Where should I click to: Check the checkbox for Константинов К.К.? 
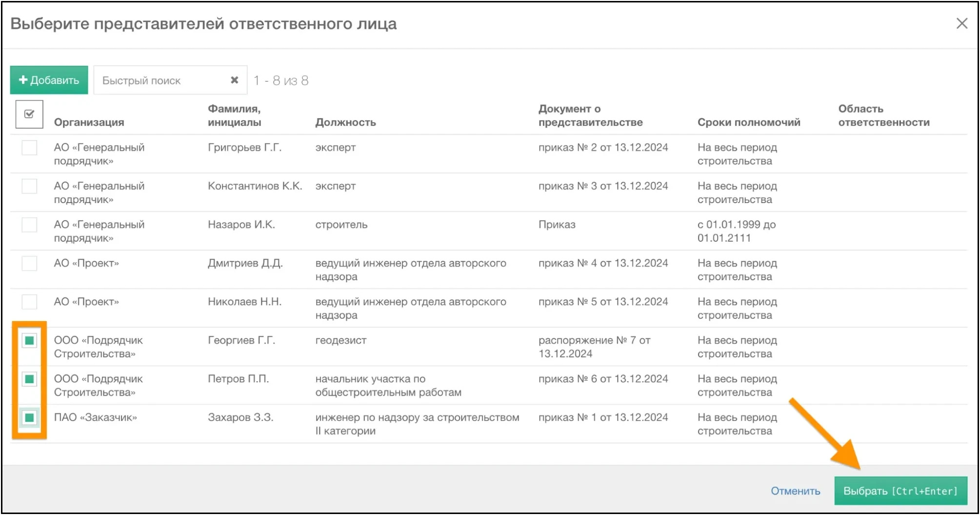(x=29, y=186)
